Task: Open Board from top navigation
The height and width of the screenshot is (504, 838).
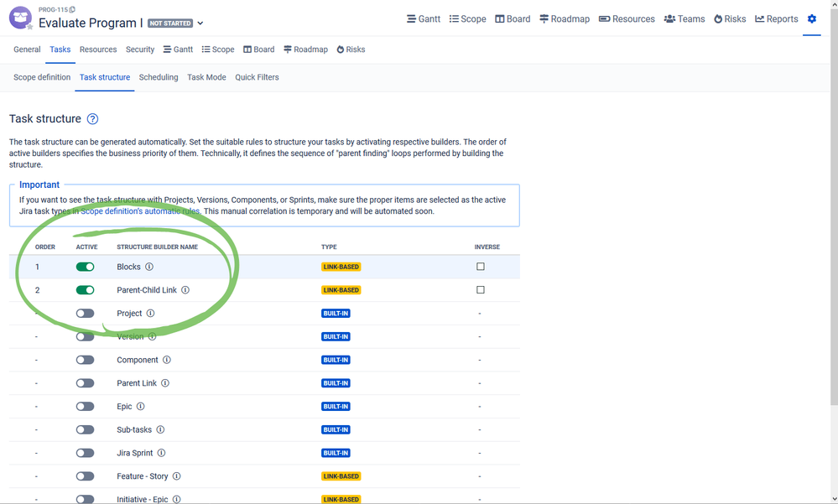Action: point(513,18)
